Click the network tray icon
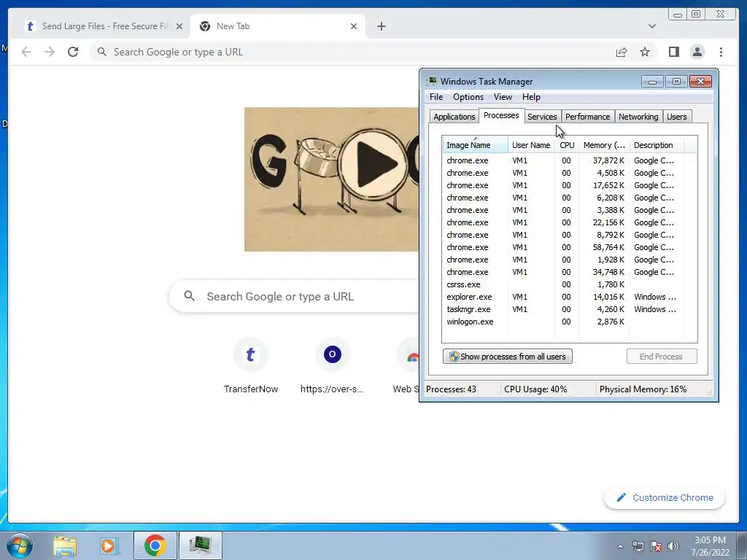This screenshot has height=560, width=747. point(638,546)
